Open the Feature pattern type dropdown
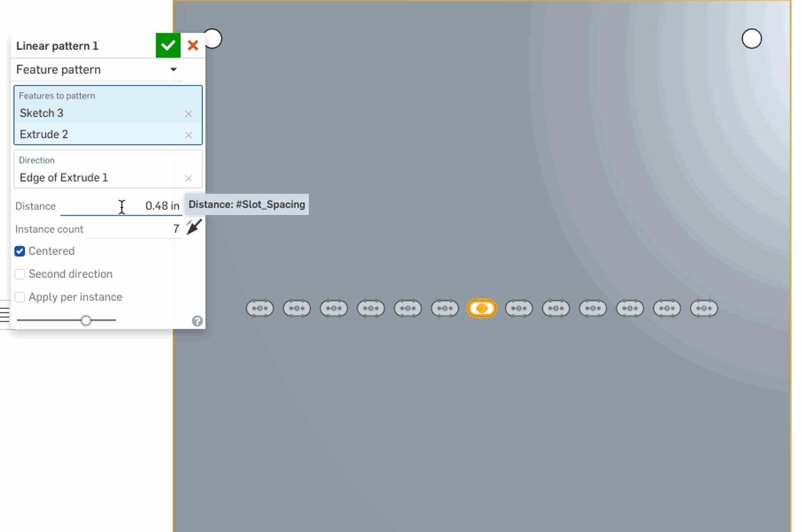The height and width of the screenshot is (532, 802). pos(96,70)
